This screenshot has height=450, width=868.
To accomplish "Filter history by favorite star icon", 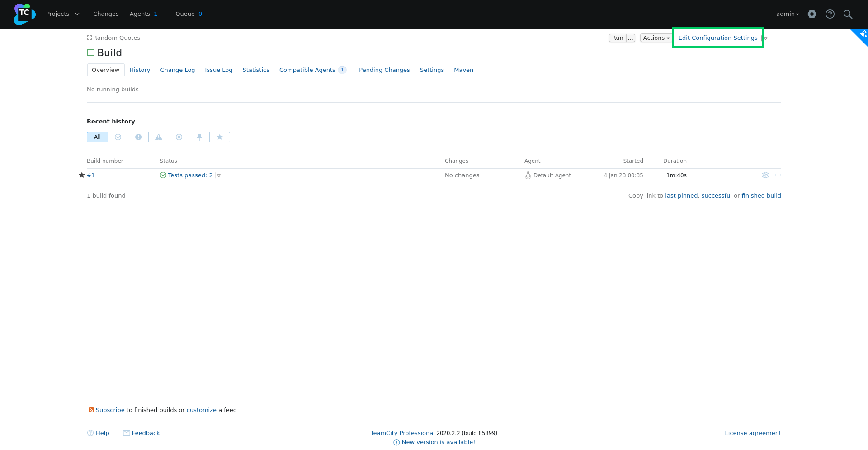I will pos(220,137).
